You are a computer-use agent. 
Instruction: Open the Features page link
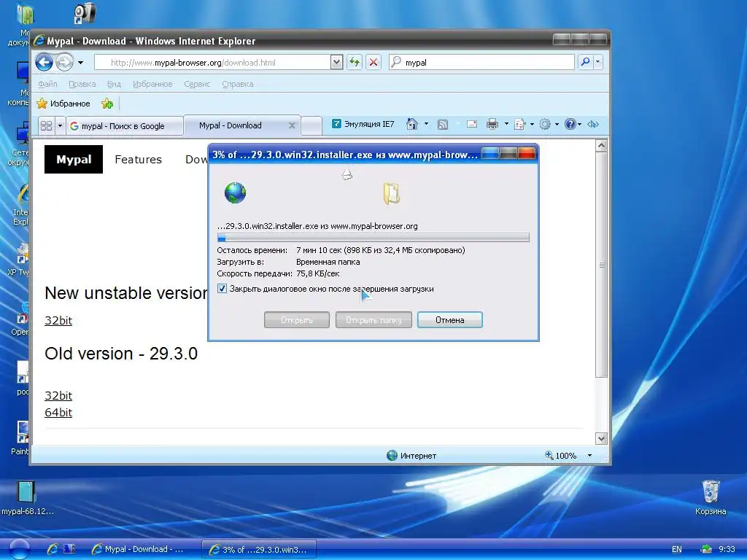coord(138,160)
